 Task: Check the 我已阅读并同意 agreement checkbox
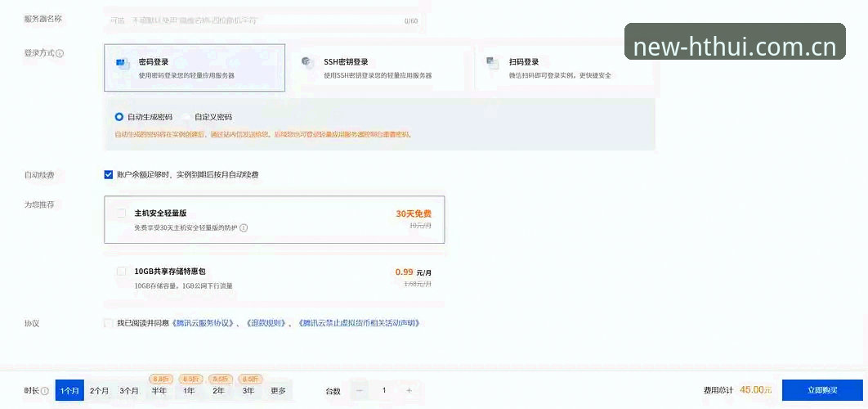(x=109, y=323)
